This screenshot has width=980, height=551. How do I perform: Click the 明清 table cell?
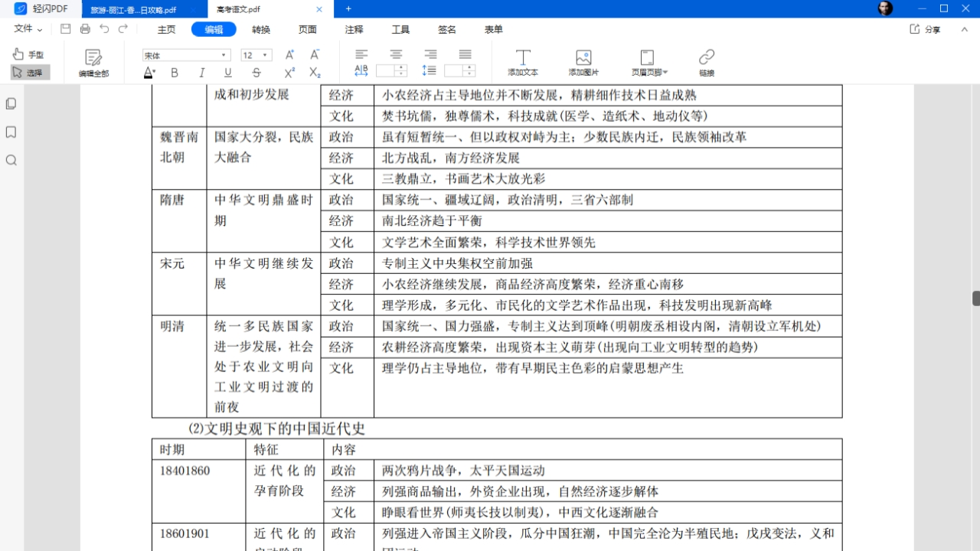click(x=179, y=367)
